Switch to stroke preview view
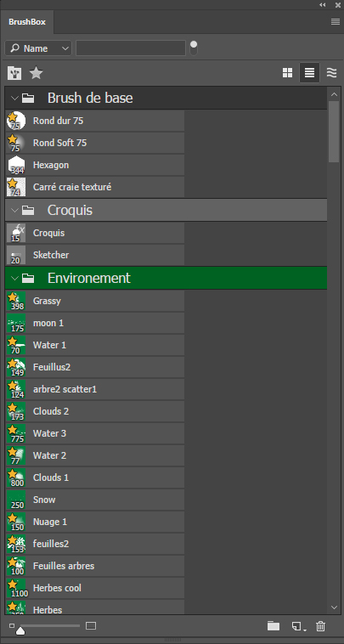Viewport: 344px width, 644px height. (331, 73)
